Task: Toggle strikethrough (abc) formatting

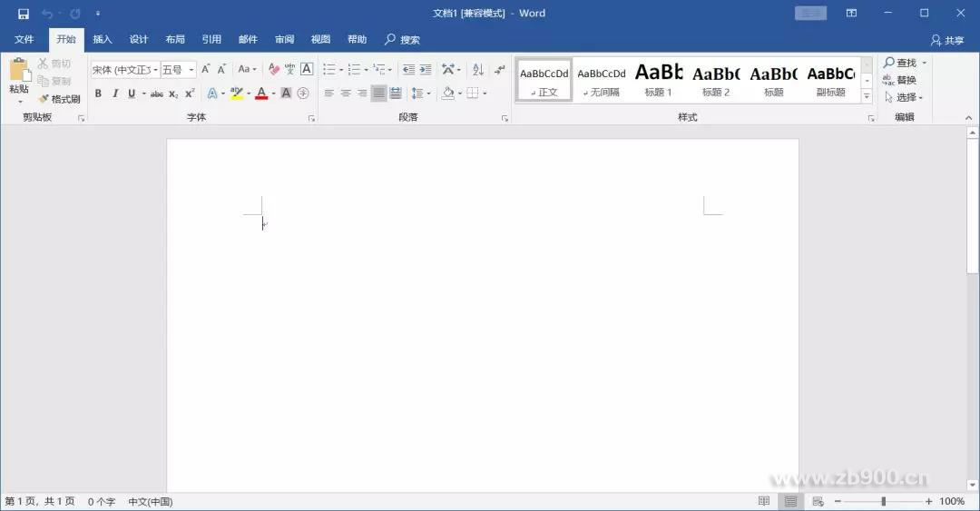Action: [157, 93]
